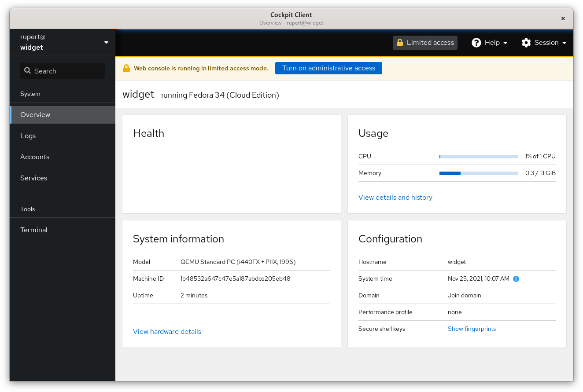
Task: Open View details and history
Action: click(395, 197)
